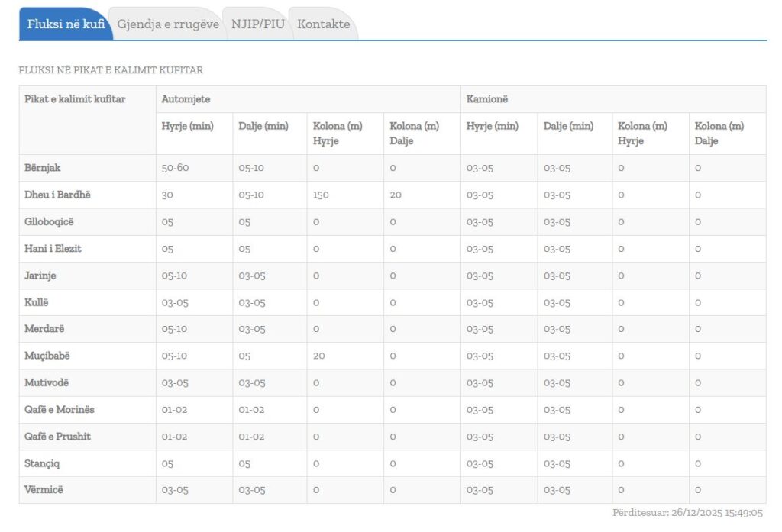Image resolution: width=782 pixels, height=532 pixels.
Task: Click Bërnjak's 50-60 car entry wait value
Action: (x=175, y=168)
